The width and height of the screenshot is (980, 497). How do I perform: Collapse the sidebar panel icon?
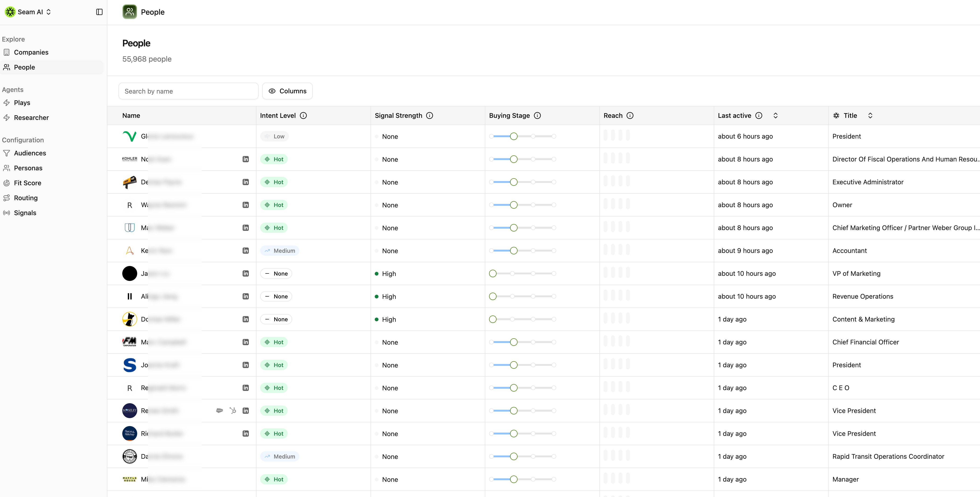(x=99, y=12)
